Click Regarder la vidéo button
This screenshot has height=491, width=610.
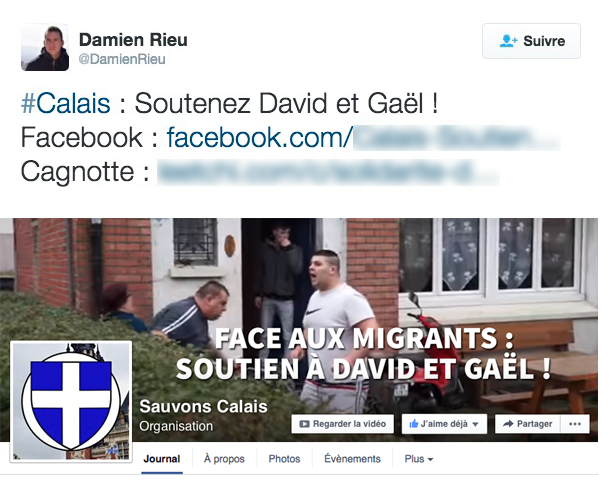[342, 424]
